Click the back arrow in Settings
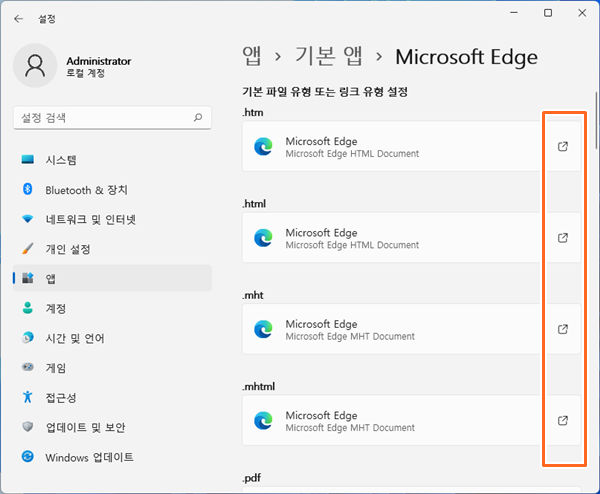This screenshot has width=600, height=494. coord(18,19)
